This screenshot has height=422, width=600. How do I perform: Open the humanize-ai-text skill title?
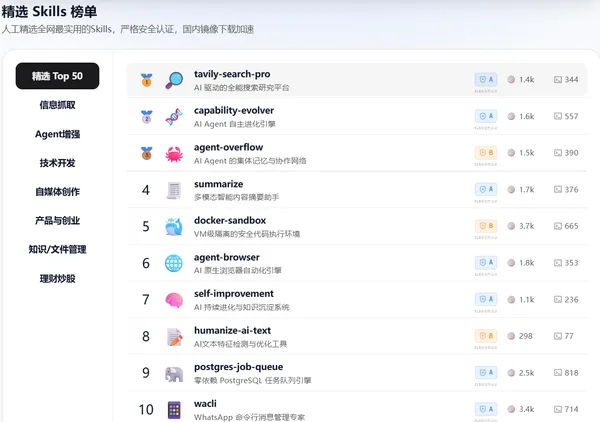(x=232, y=330)
